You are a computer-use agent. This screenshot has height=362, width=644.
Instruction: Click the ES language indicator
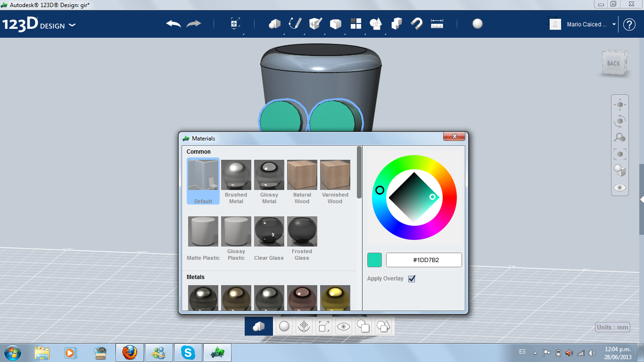coord(522,352)
